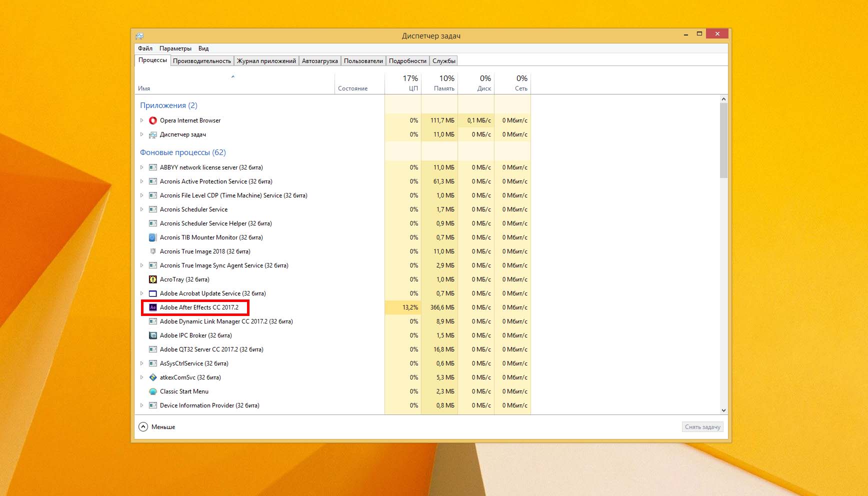
Task: Click the Opera Internet Browser icon
Action: (153, 120)
